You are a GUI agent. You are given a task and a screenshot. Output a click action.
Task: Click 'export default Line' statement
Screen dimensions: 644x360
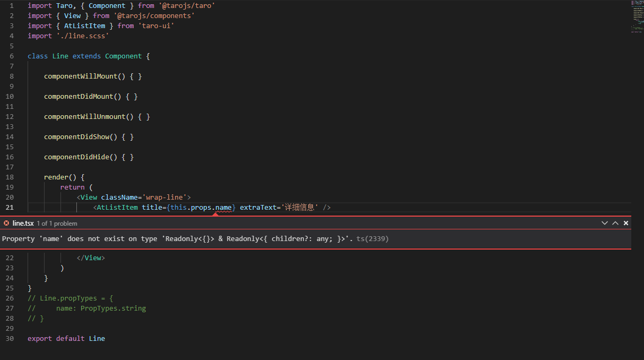(66, 338)
